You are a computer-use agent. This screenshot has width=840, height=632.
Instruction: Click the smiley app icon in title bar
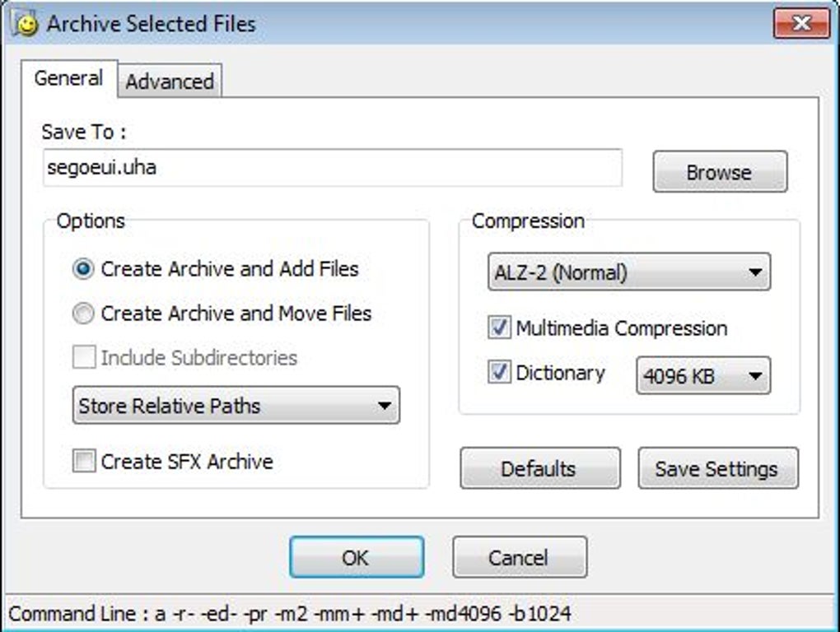point(27,23)
